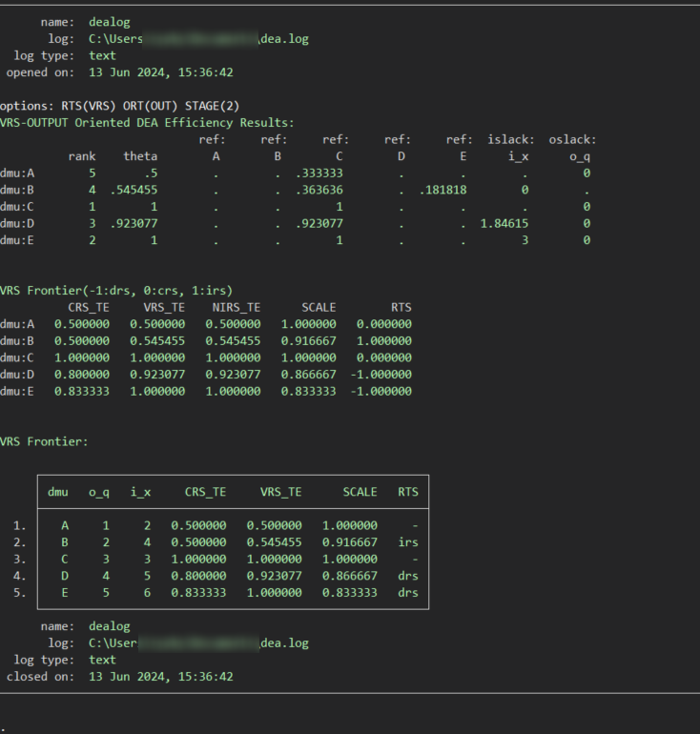The image size is (700, 734).
Task: Select the 0.866667 SCALE cell in bordered table
Action: 349,576
